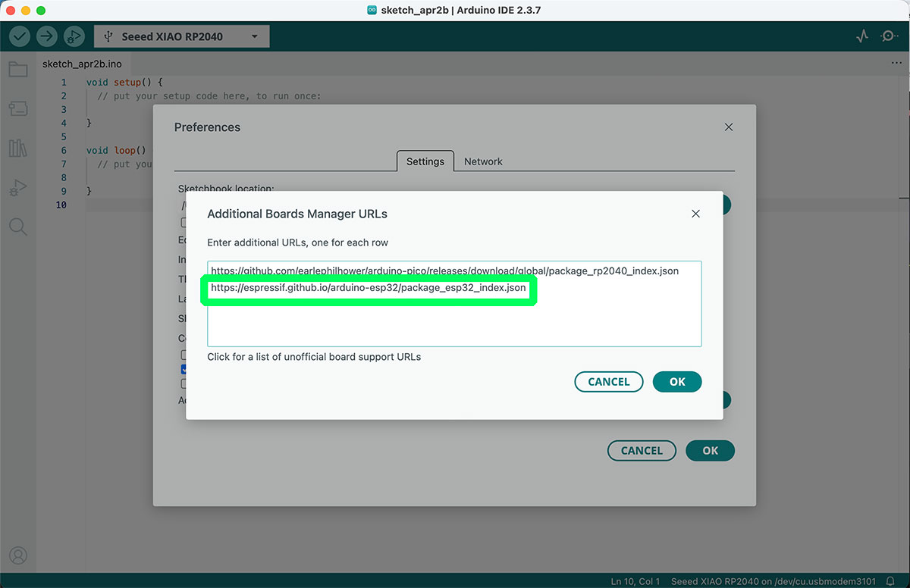Viewport: 910px width, 588px height.
Task: Close the Preferences dialog with X
Action: click(729, 127)
